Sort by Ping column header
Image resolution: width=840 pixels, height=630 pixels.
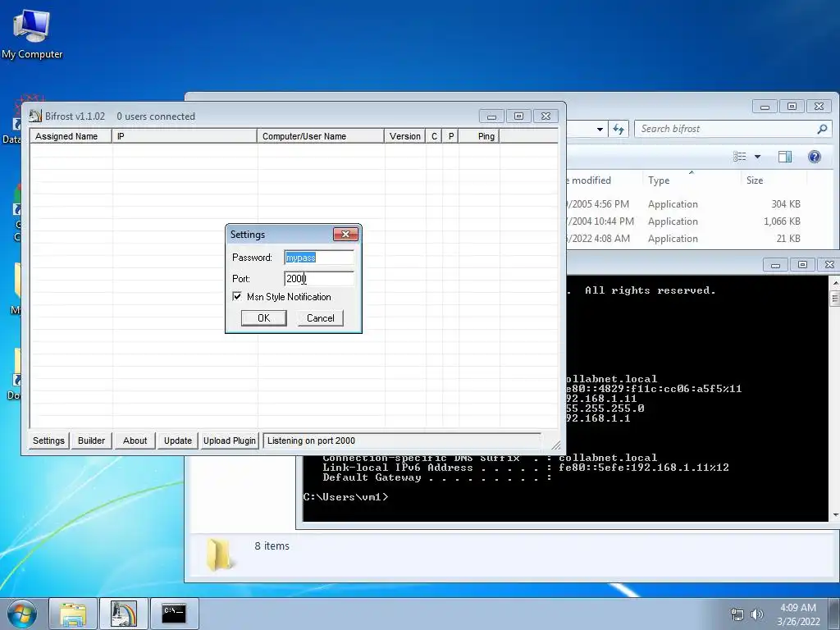(479, 136)
